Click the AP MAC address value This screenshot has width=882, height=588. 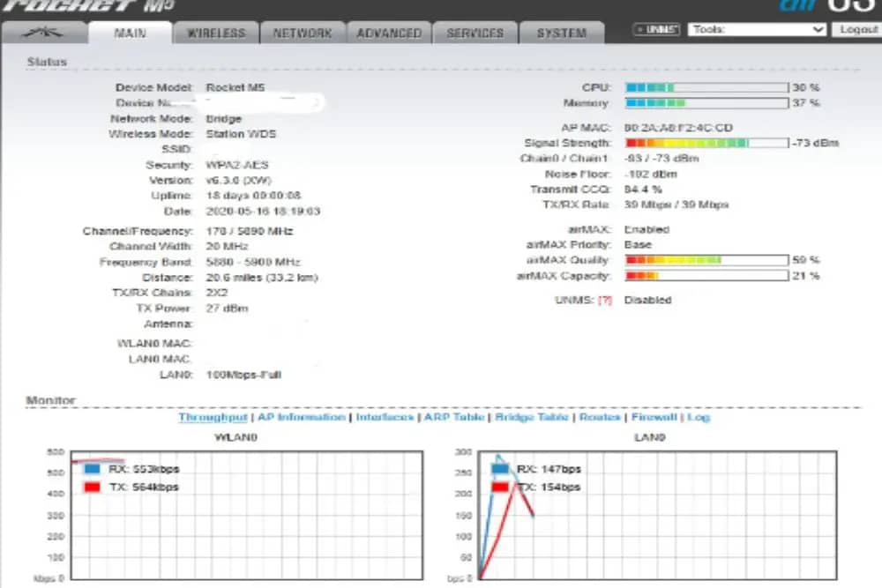[x=678, y=128]
